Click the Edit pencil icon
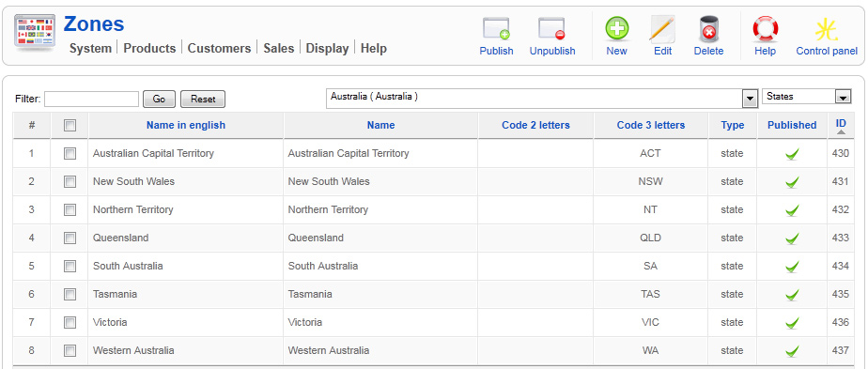 coord(662,29)
